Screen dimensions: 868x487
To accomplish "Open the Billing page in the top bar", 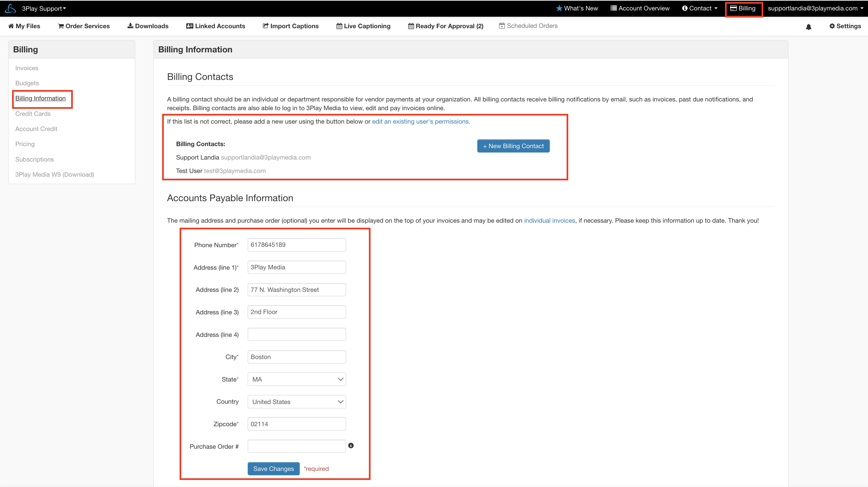I will (x=743, y=8).
